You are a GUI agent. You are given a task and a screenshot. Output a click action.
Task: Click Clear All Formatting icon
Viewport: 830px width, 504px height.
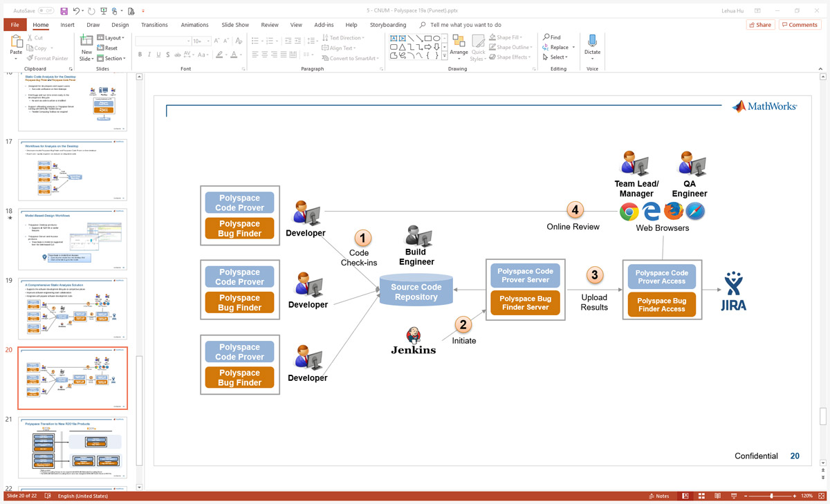[x=239, y=41]
